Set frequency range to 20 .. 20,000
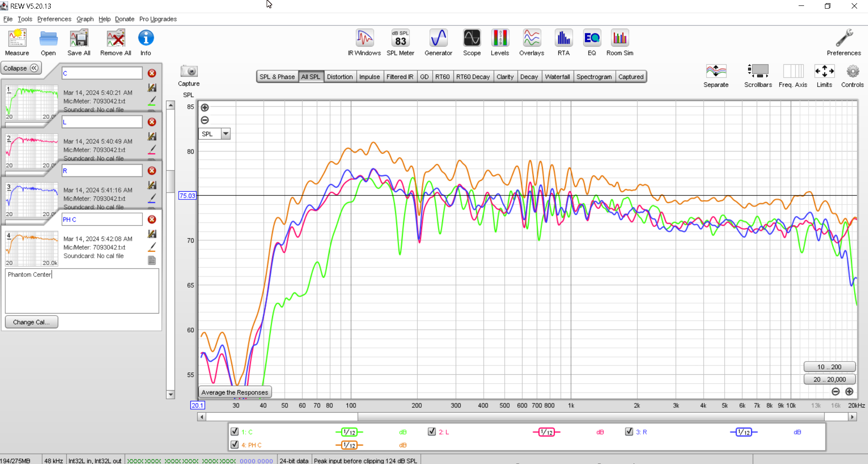Image resolution: width=868 pixels, height=464 pixels. (x=829, y=379)
